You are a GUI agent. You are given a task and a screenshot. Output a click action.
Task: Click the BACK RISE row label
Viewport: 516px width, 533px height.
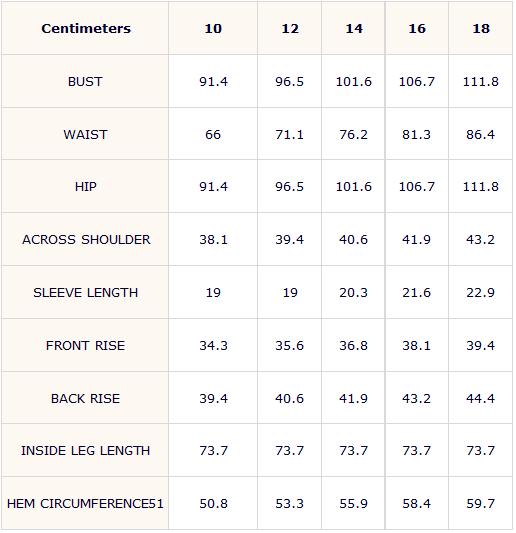point(85,398)
